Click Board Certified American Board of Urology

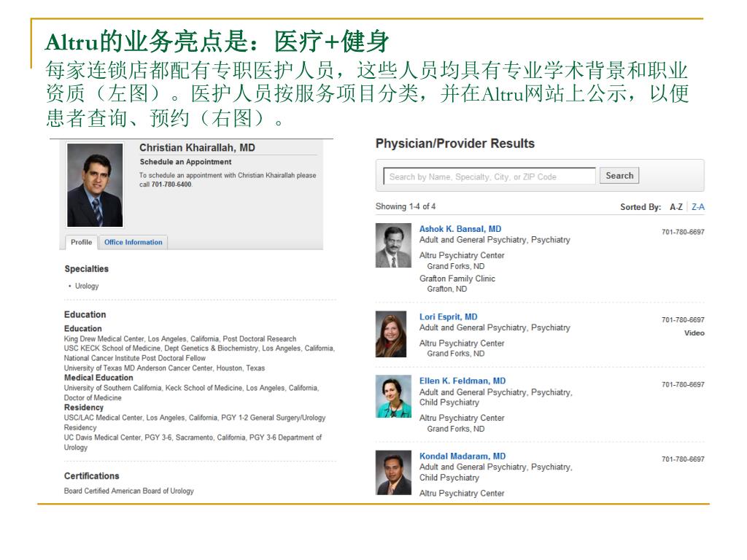point(128,491)
